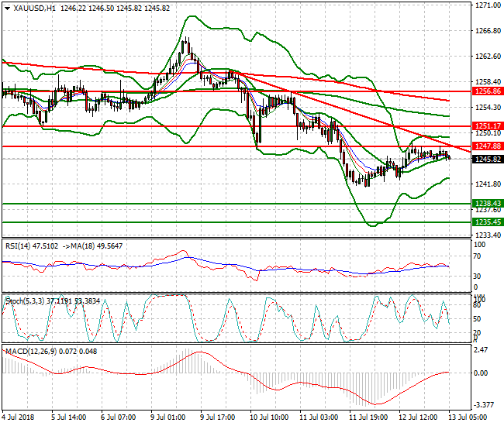
Task: Click the -3.377 MACD scale value
Action: (486, 405)
